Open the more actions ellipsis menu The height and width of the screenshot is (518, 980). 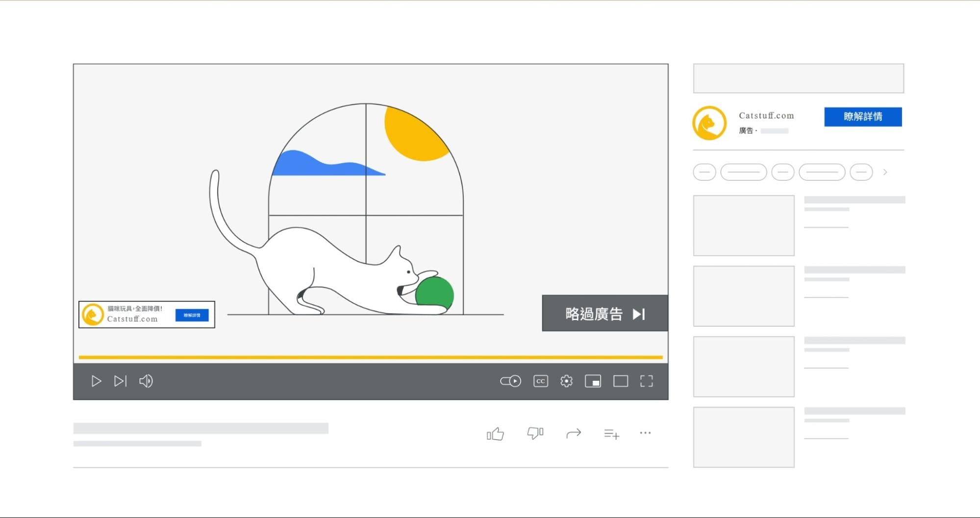645,433
